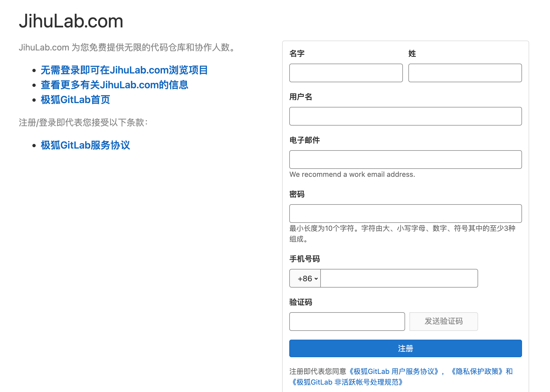Click the 电子邮件 field label

305,140
